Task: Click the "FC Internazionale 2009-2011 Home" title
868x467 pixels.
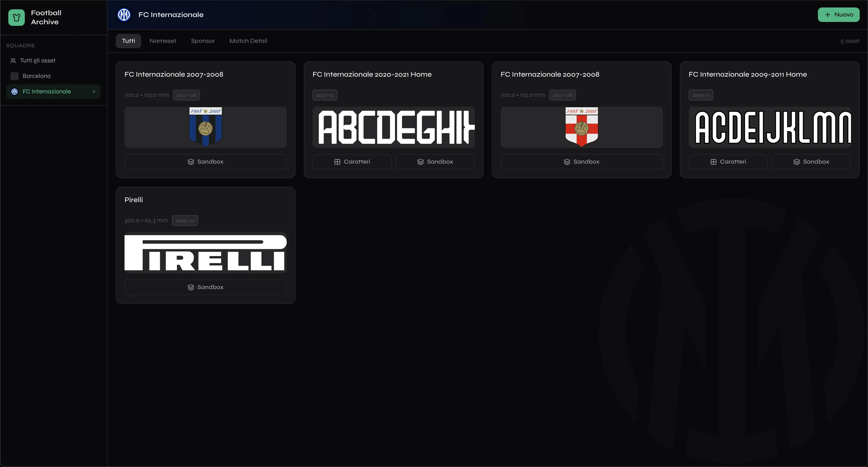Action: pyautogui.click(x=748, y=74)
